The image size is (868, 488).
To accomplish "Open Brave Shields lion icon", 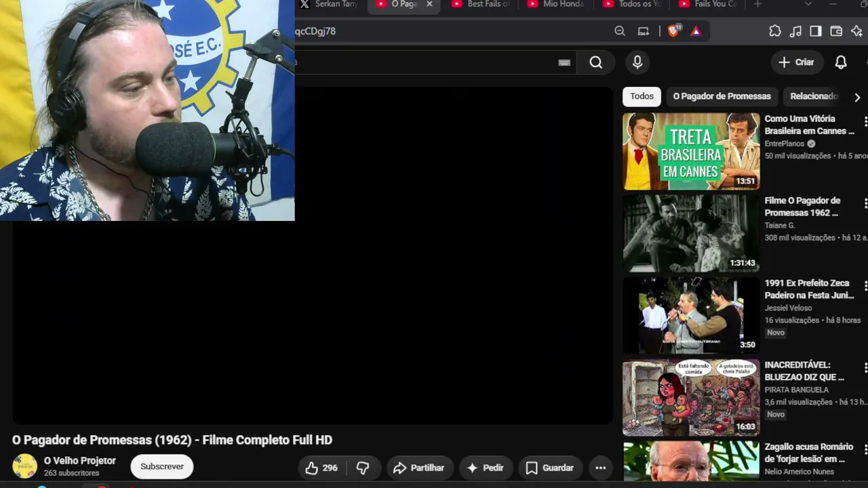I will (x=673, y=31).
